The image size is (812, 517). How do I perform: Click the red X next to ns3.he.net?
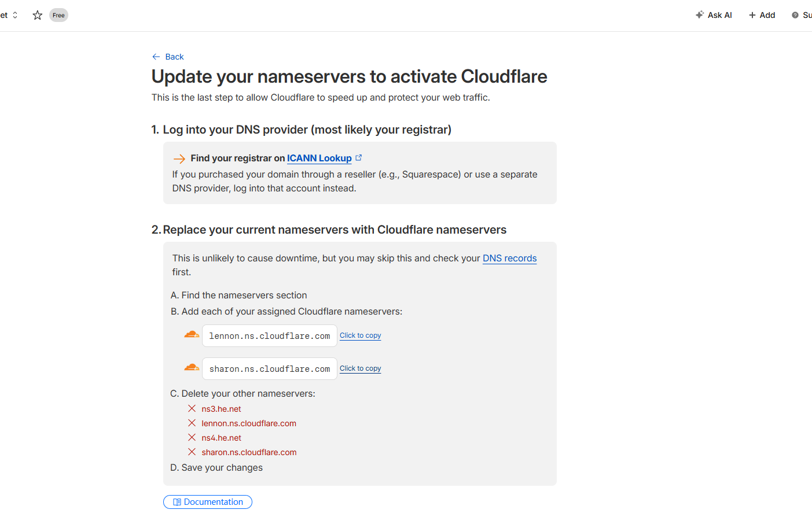click(192, 409)
